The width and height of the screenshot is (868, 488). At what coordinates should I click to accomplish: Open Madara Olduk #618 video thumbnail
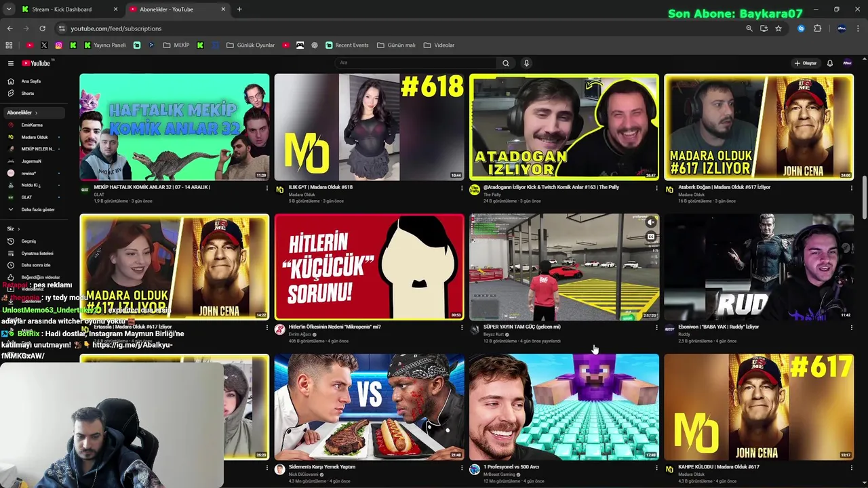click(x=369, y=127)
